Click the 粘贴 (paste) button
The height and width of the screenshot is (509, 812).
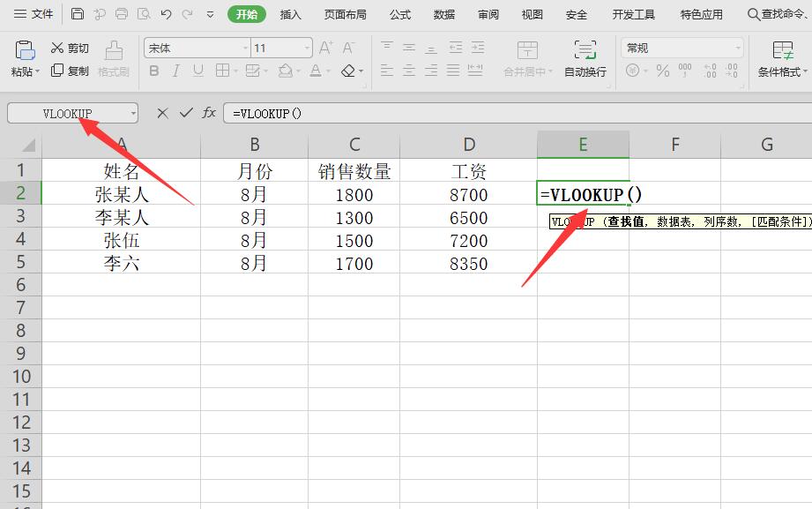tap(22, 60)
